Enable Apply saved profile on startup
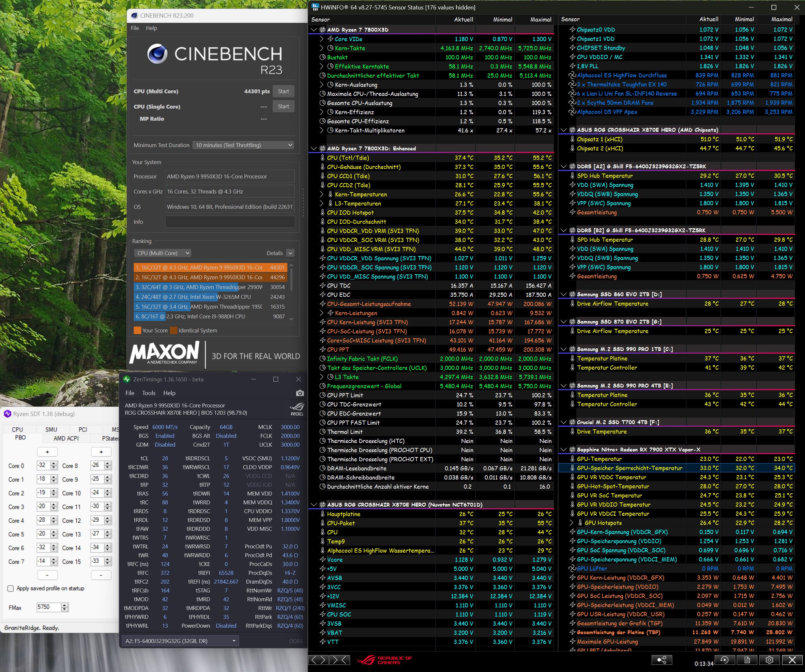The width and height of the screenshot is (805, 672). [11, 588]
